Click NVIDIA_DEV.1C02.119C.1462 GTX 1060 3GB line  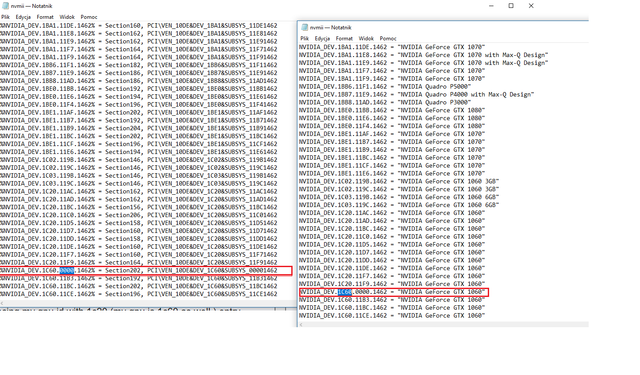click(x=399, y=189)
